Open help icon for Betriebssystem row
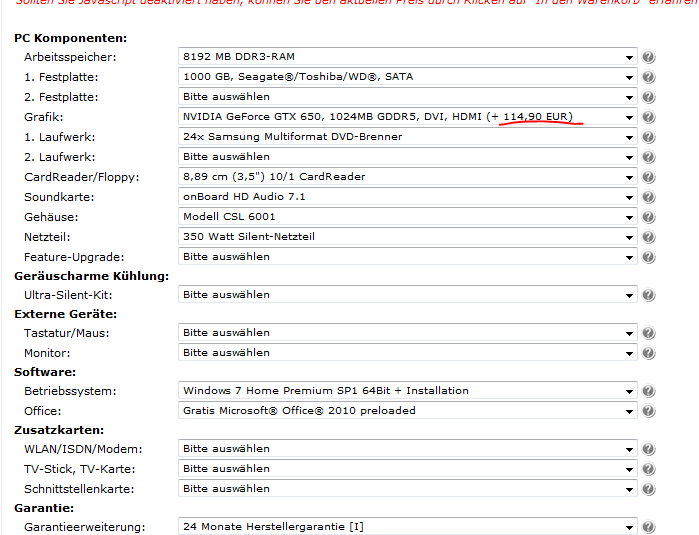The height and width of the screenshot is (535, 699). point(649,391)
